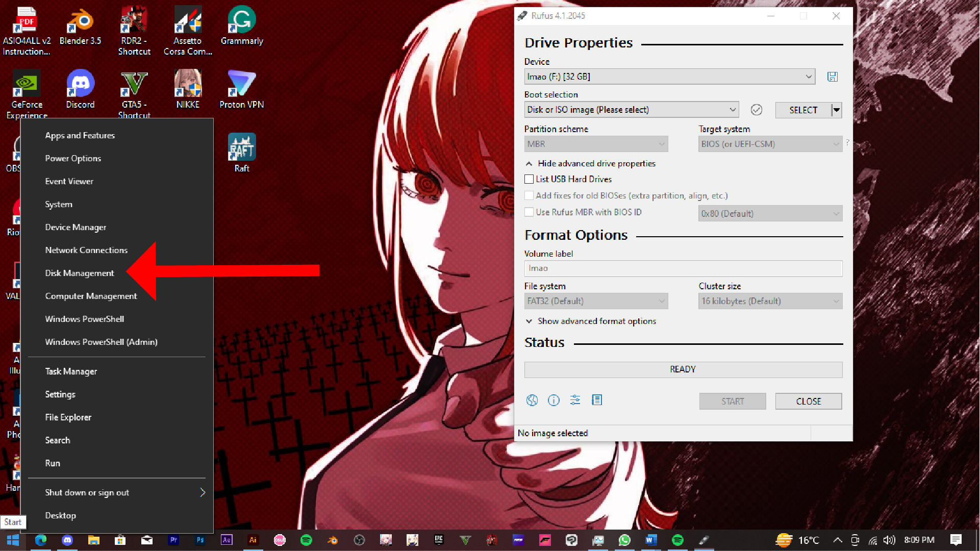Open Computer Management menu entry

pyautogui.click(x=117, y=296)
